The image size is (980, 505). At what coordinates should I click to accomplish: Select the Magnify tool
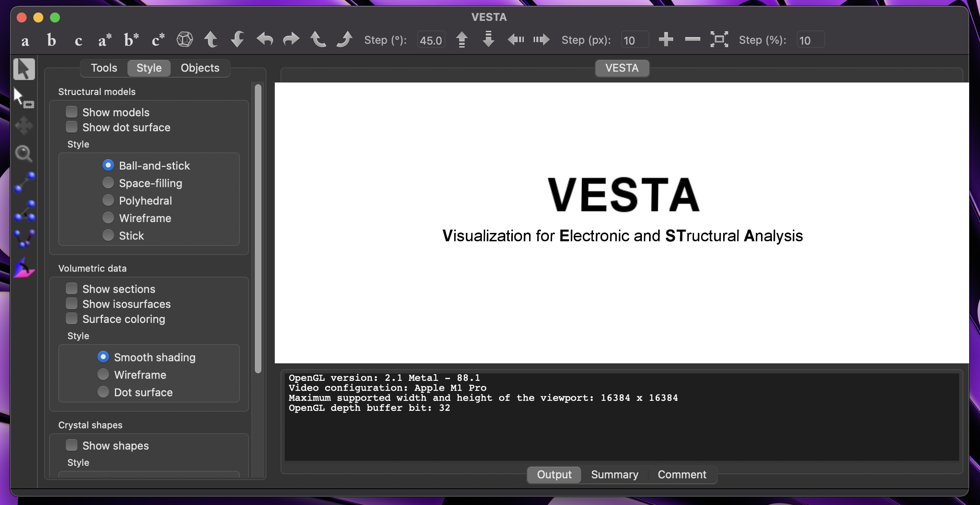pos(24,154)
